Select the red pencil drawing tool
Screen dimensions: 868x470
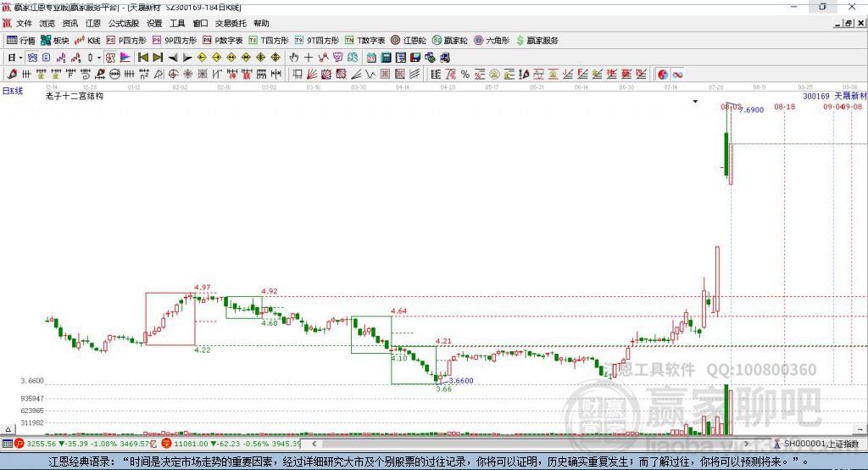tap(12, 75)
